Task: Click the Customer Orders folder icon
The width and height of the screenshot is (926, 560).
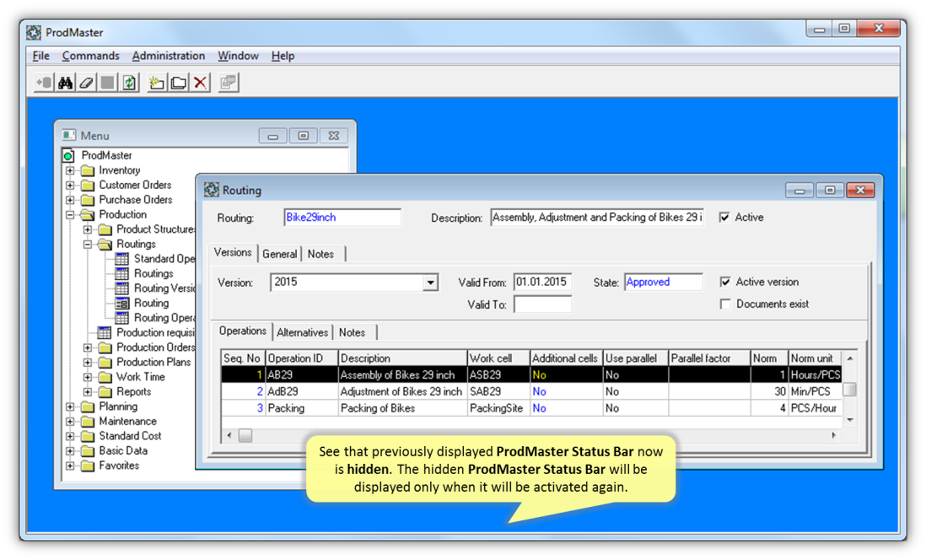Action: click(x=88, y=186)
